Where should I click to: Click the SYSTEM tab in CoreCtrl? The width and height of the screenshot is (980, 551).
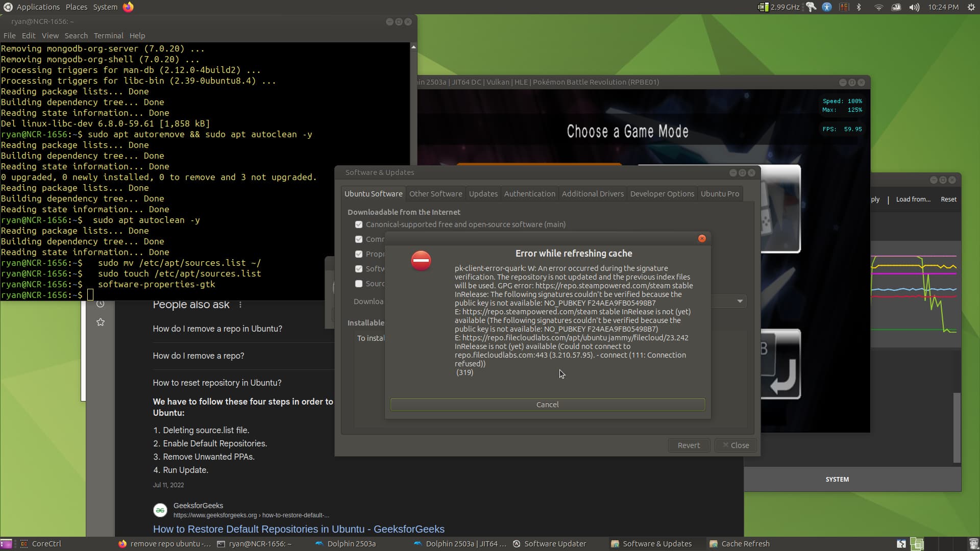pyautogui.click(x=837, y=480)
